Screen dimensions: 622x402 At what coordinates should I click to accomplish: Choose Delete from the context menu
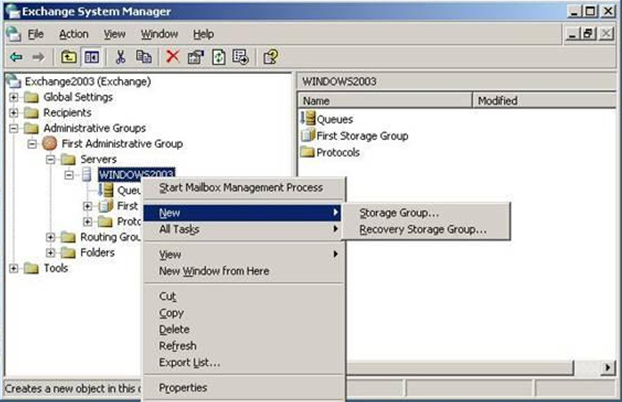click(x=243, y=329)
